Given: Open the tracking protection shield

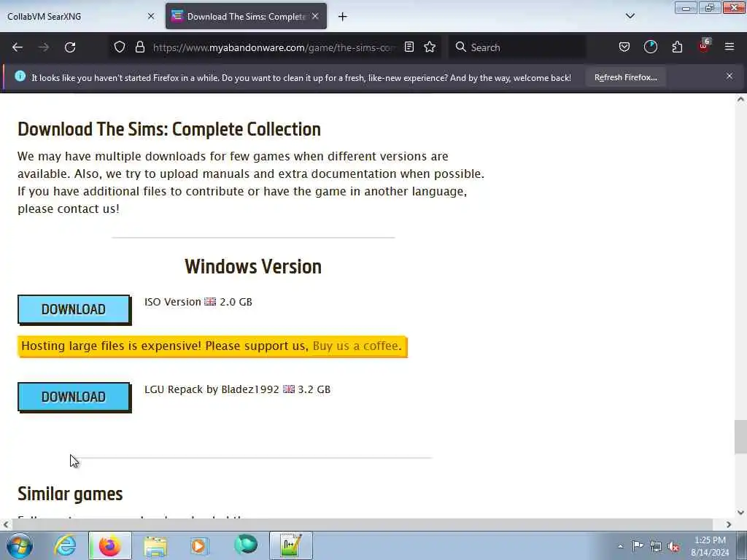Looking at the screenshot, I should (120, 47).
